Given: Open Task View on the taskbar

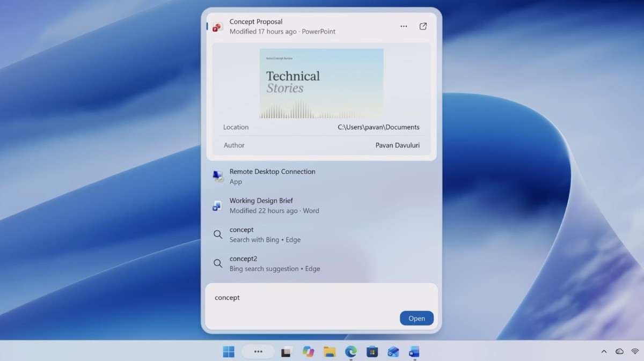Looking at the screenshot, I should (286, 352).
